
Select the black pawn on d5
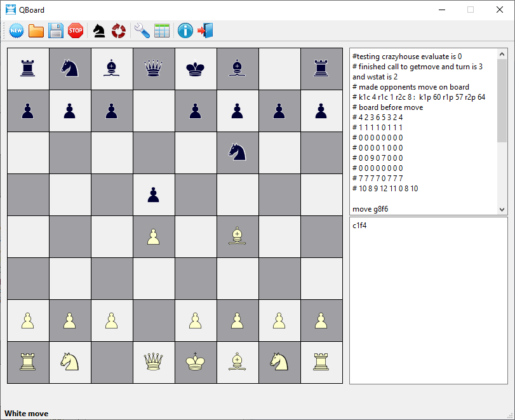coord(154,194)
